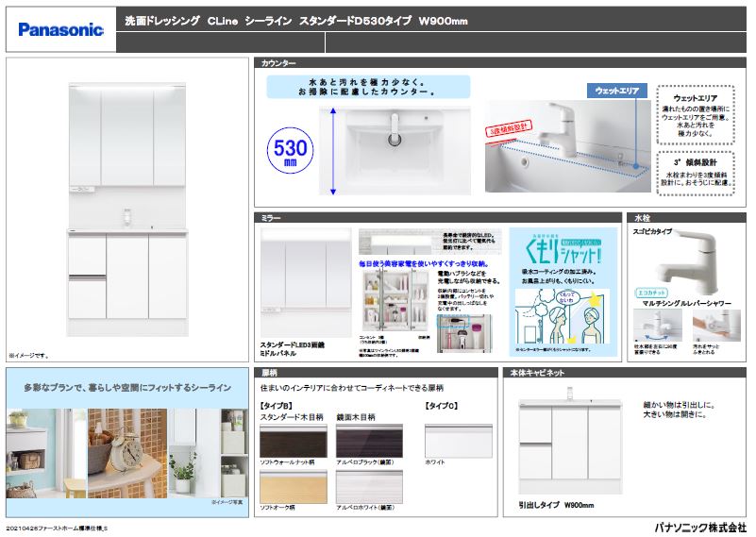This screenshot has height=537, width=756.
Task: Click the bathing woman mirror illustration
Action: click(563, 316)
